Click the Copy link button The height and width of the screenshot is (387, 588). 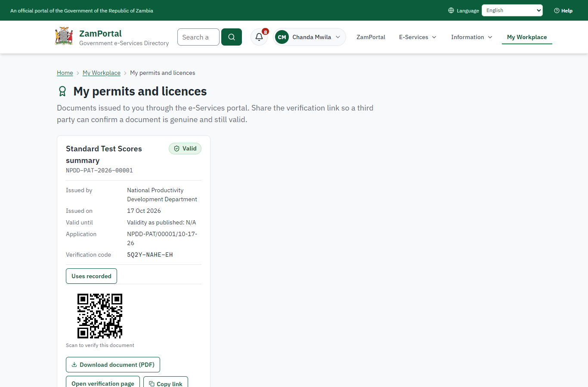pyautogui.click(x=166, y=381)
